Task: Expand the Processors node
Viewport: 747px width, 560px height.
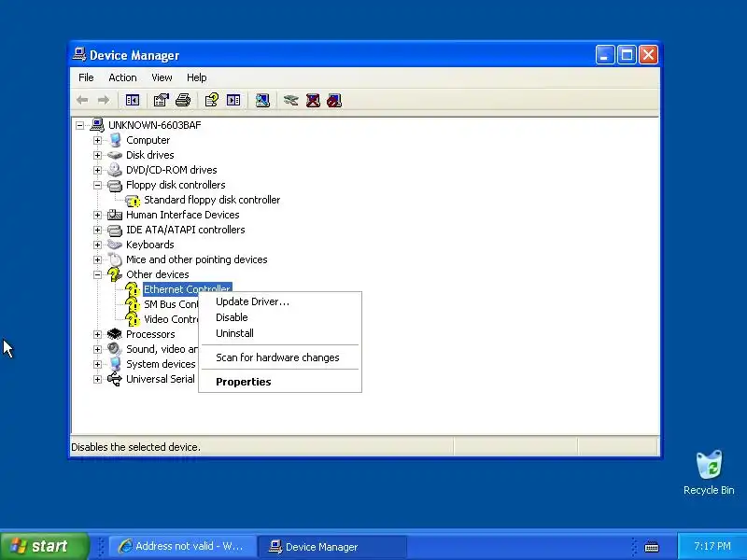Action: pos(98,334)
